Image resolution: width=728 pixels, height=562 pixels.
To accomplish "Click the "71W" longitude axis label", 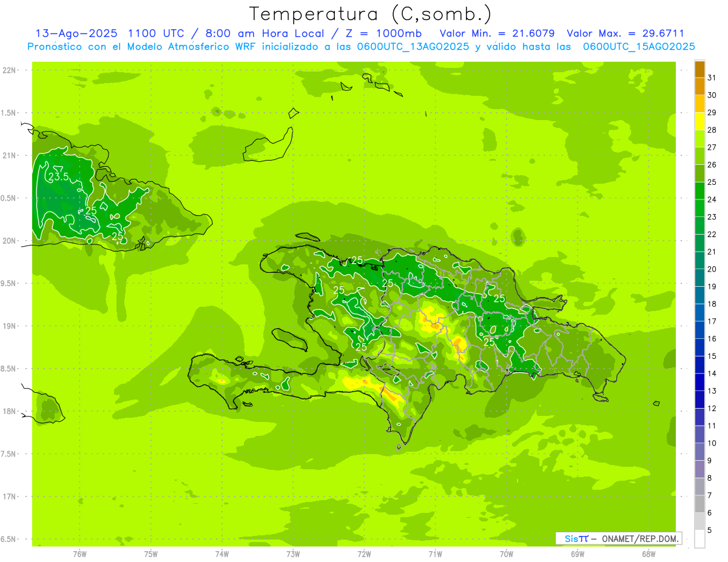I will pos(435,554).
